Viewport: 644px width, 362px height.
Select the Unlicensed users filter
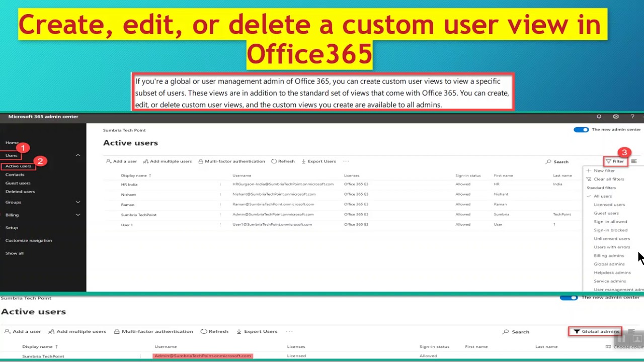click(x=612, y=239)
